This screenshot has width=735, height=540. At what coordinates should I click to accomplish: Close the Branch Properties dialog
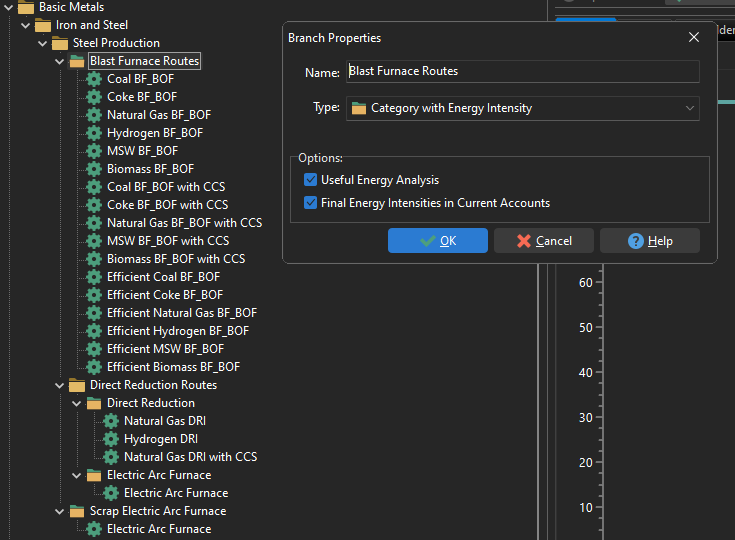[x=694, y=37]
